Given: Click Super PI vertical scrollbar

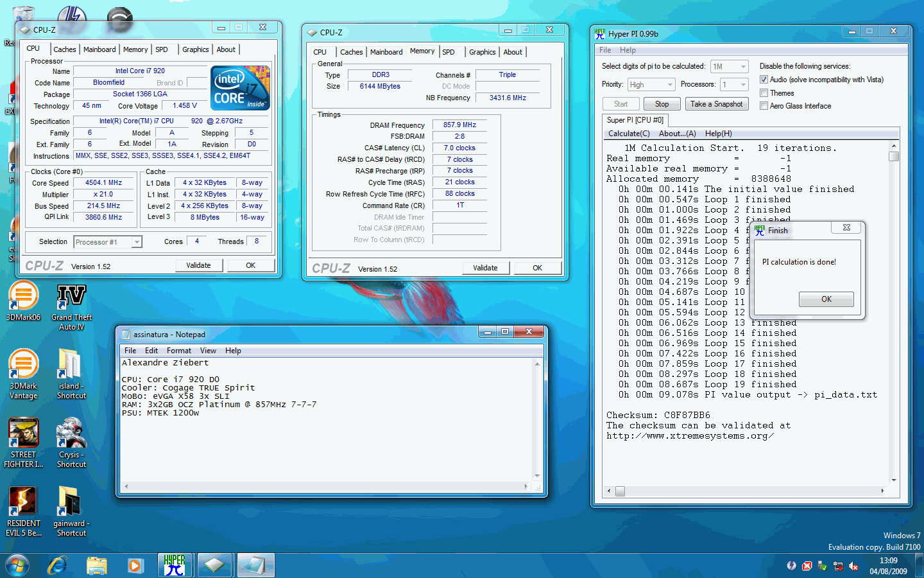Looking at the screenshot, I should click(894, 313).
